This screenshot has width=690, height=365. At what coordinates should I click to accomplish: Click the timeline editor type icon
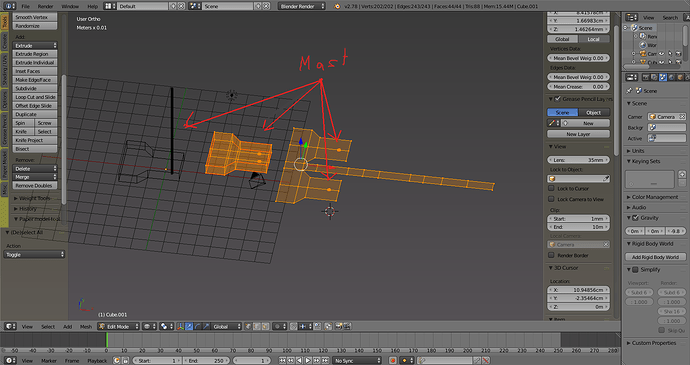(x=10, y=361)
